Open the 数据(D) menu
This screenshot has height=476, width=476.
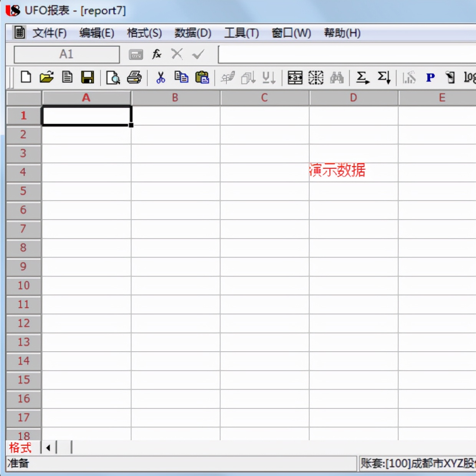(193, 33)
